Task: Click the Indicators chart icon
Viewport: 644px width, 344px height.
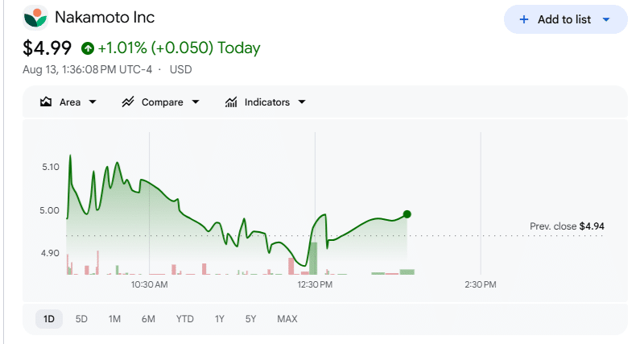Action: [x=231, y=102]
